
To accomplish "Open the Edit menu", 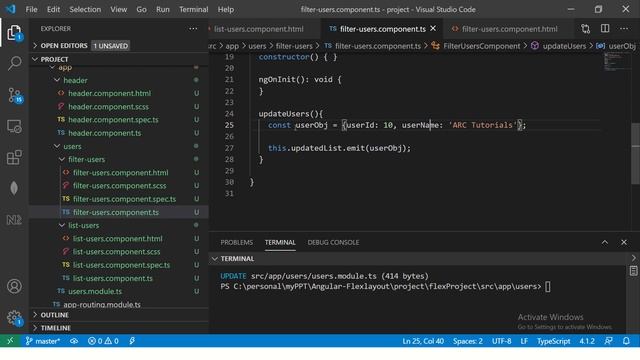I will [53, 9].
